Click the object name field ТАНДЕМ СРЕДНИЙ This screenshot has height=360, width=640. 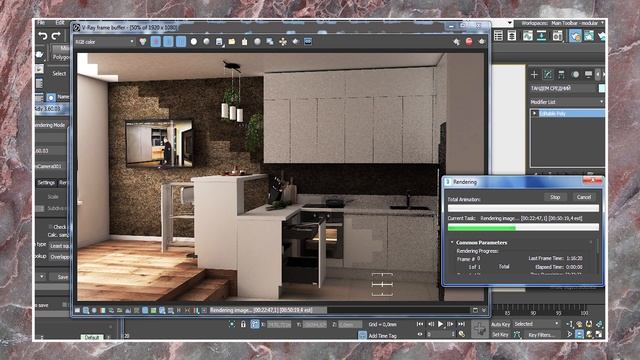[563, 88]
